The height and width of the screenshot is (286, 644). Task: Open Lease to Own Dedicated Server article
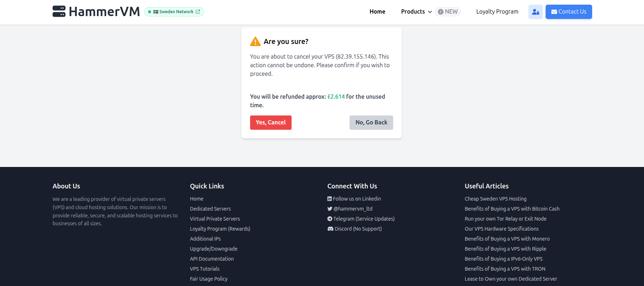(511, 279)
